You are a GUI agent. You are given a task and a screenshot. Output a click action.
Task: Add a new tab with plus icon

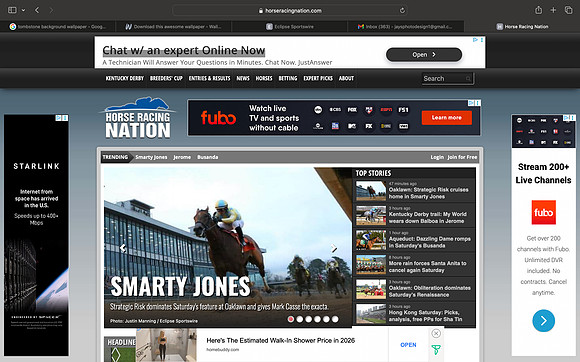coord(553,10)
